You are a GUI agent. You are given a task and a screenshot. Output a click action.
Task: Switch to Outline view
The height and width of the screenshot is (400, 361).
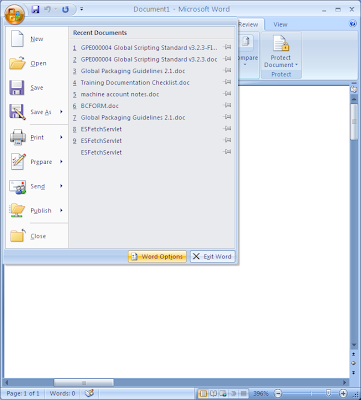click(233, 394)
